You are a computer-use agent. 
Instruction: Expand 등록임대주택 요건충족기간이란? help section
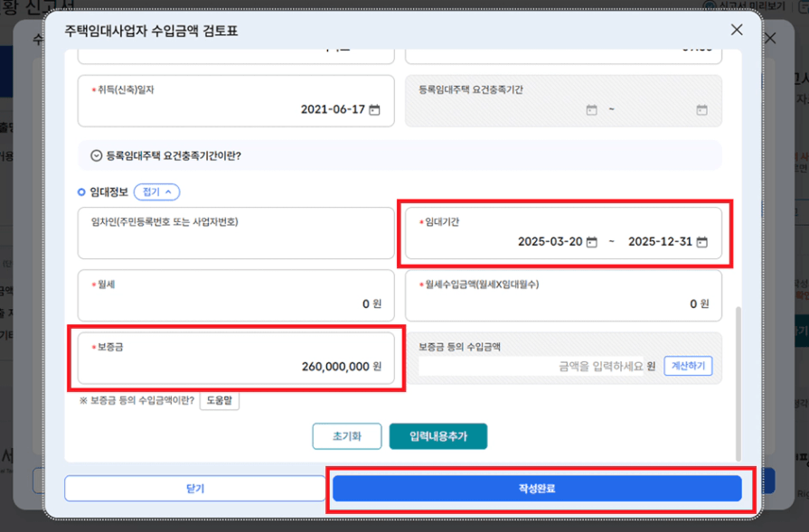point(400,155)
